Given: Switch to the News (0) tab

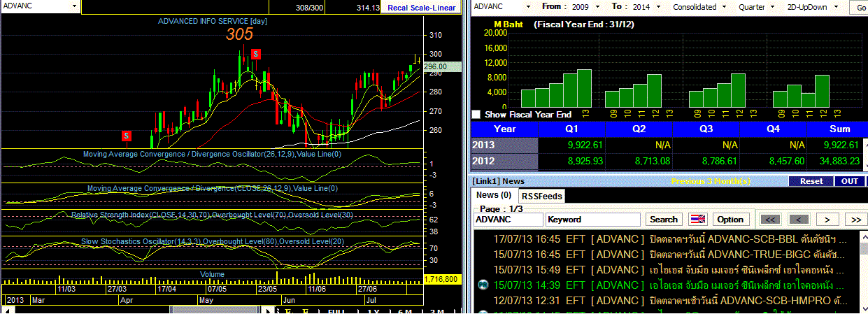Looking at the screenshot, I should pos(493,195).
